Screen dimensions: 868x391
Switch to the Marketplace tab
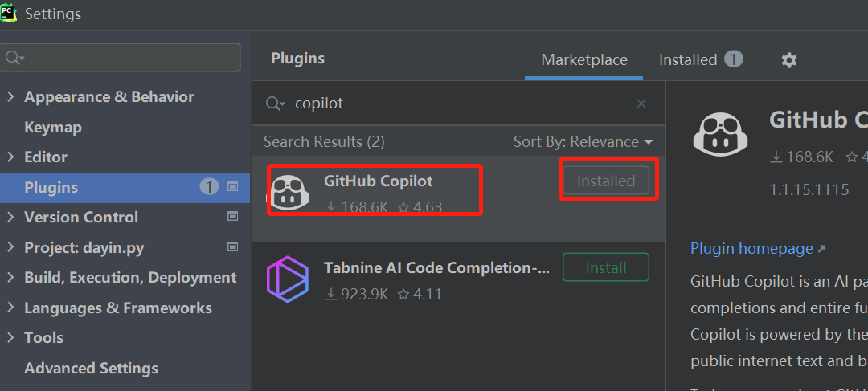coord(584,59)
